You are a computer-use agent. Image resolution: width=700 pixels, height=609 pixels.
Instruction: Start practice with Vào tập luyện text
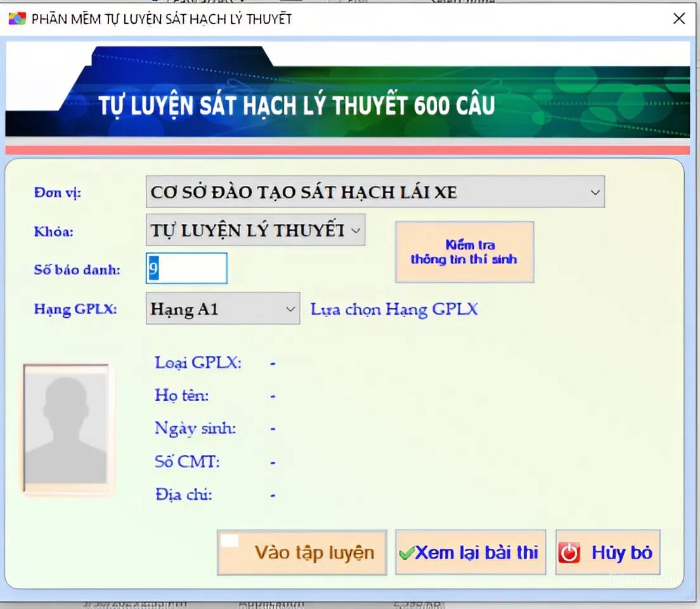tap(314, 553)
